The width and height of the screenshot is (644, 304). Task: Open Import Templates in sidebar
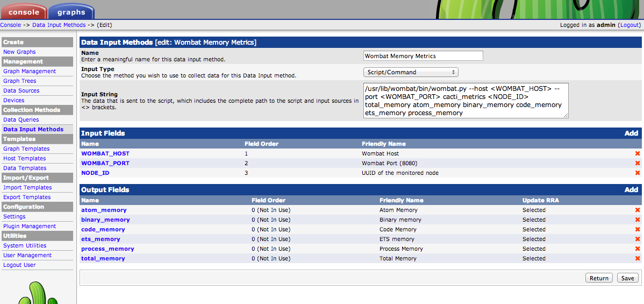(27, 187)
